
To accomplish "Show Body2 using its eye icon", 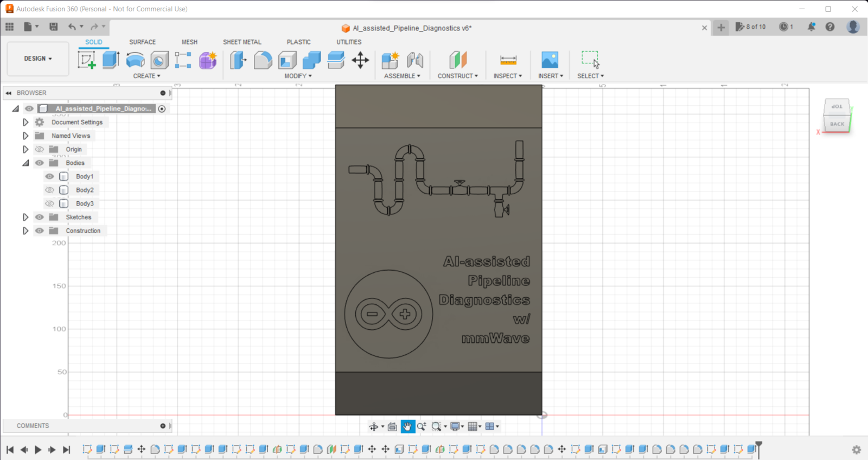I will point(49,190).
